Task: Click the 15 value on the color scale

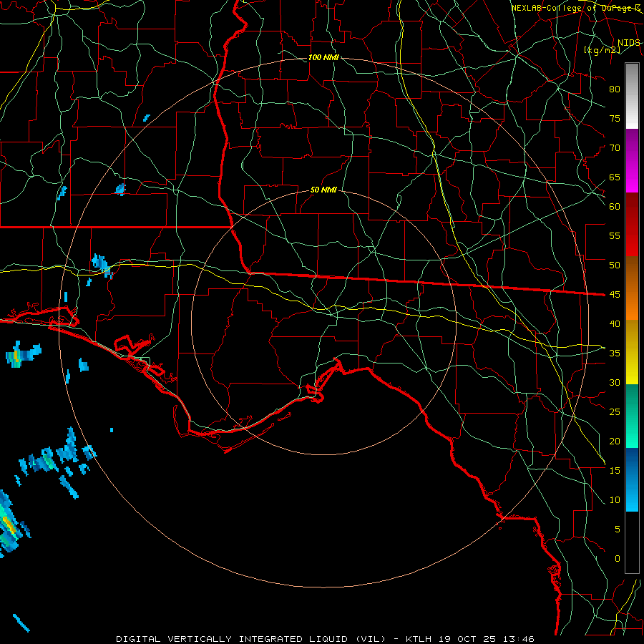Action: pyautogui.click(x=615, y=471)
